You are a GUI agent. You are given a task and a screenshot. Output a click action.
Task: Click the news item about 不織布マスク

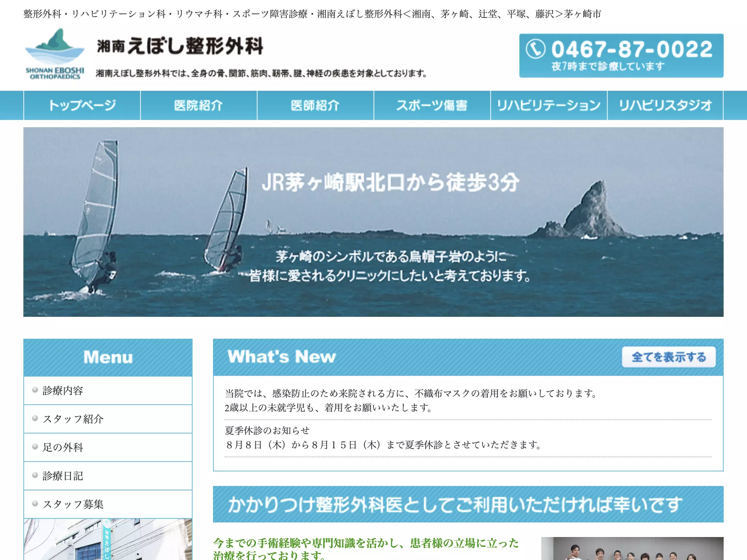coord(468,400)
